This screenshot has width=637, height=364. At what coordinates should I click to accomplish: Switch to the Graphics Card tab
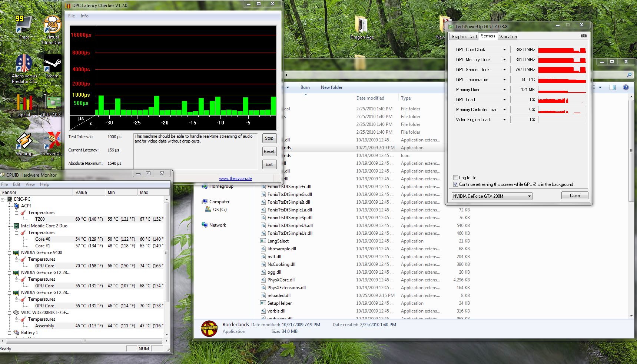[464, 36]
